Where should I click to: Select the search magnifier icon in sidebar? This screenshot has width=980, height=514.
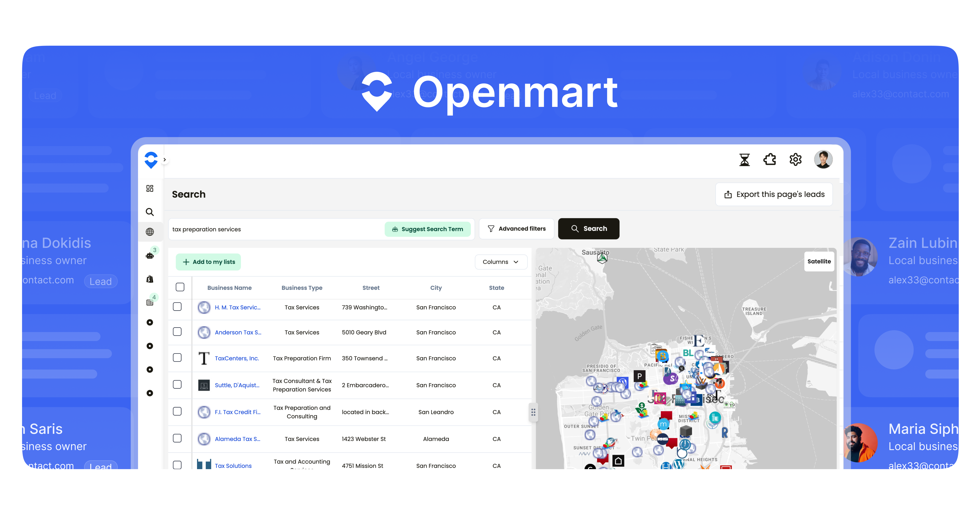pos(150,212)
